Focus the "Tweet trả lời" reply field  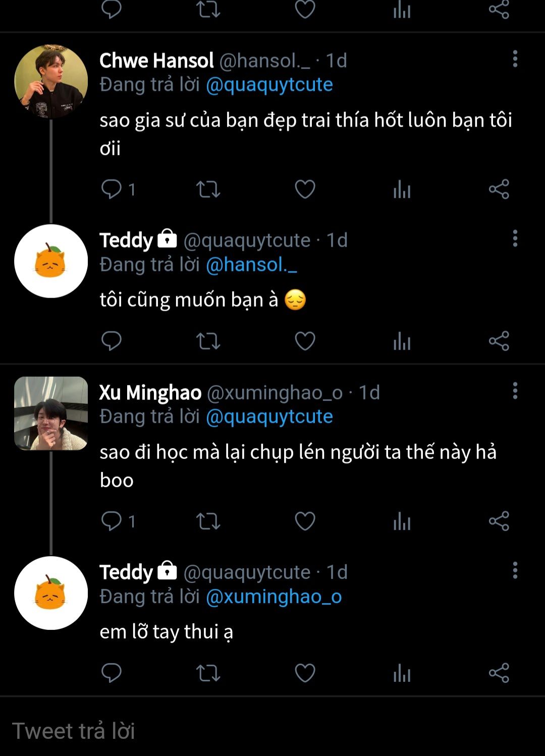click(272, 731)
